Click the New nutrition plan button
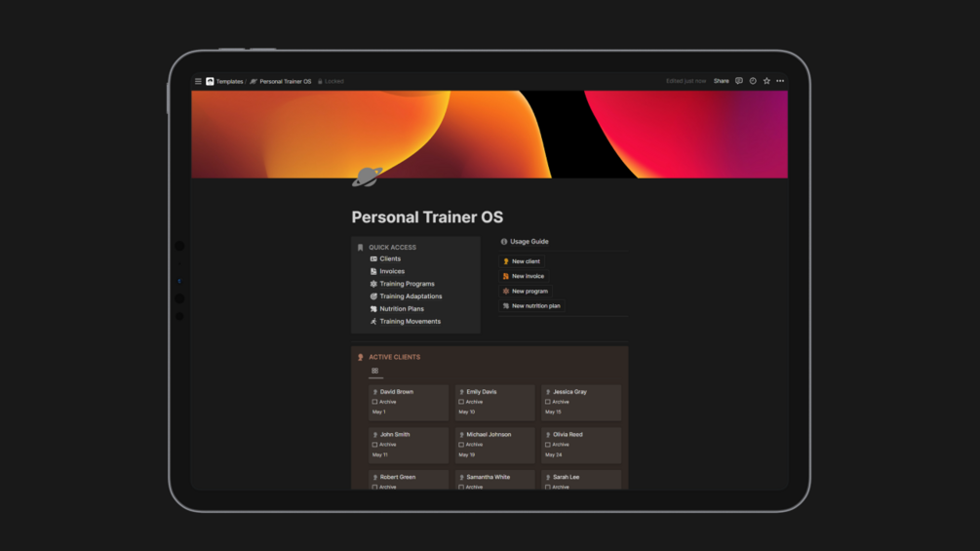This screenshot has width=980, height=551. (531, 306)
